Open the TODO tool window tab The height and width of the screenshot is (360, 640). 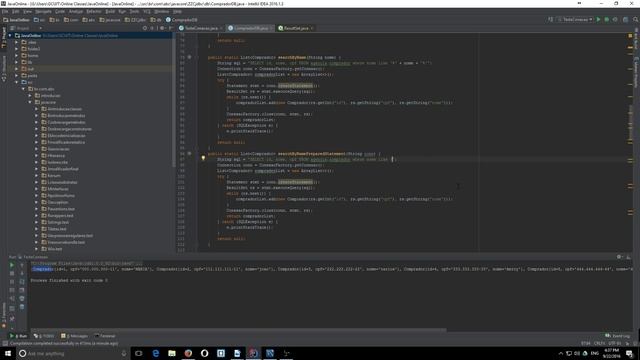coord(44,336)
